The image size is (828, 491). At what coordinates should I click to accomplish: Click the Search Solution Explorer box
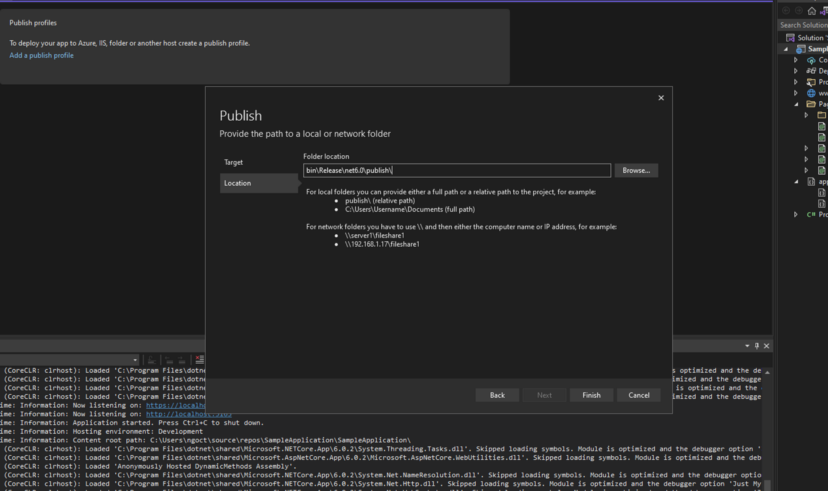pos(803,25)
